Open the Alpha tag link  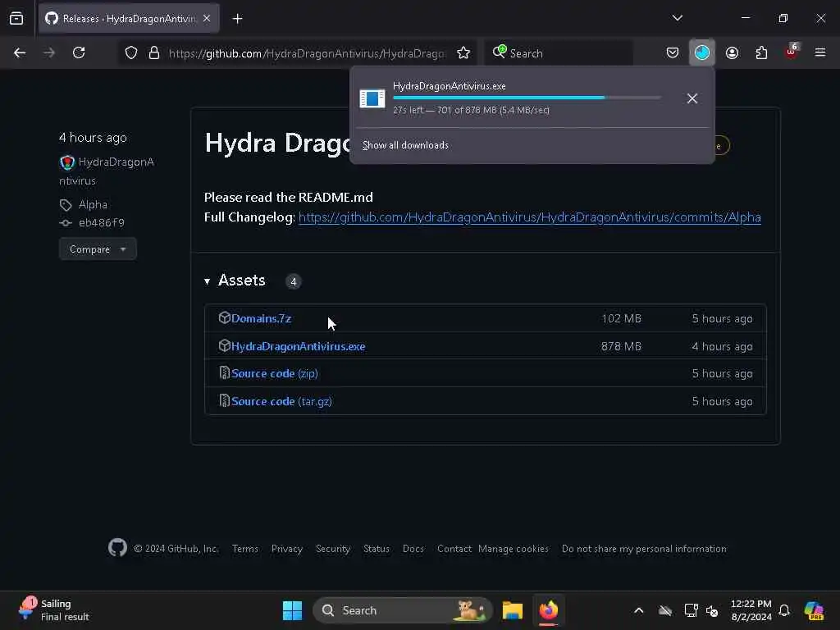[93, 204]
